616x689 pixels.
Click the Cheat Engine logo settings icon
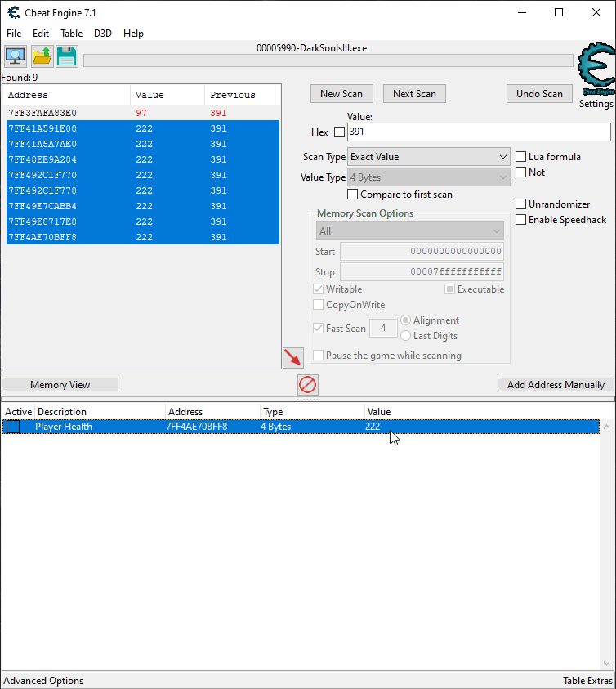596,71
